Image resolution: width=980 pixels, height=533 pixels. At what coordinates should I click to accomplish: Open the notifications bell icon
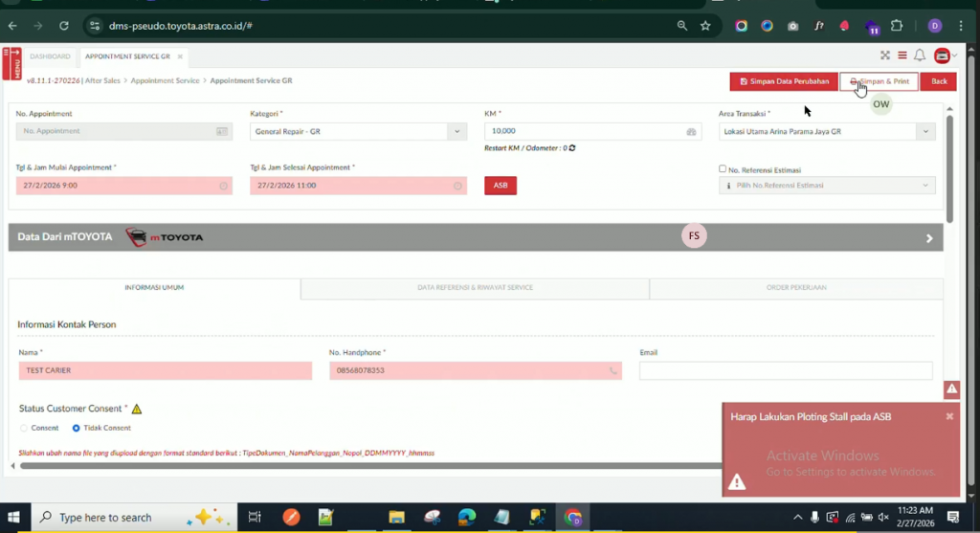(x=919, y=56)
